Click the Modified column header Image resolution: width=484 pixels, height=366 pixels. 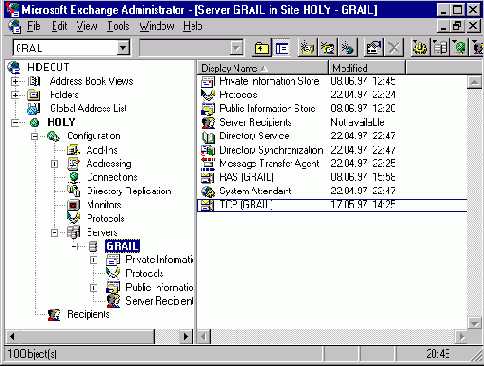pyautogui.click(x=367, y=68)
